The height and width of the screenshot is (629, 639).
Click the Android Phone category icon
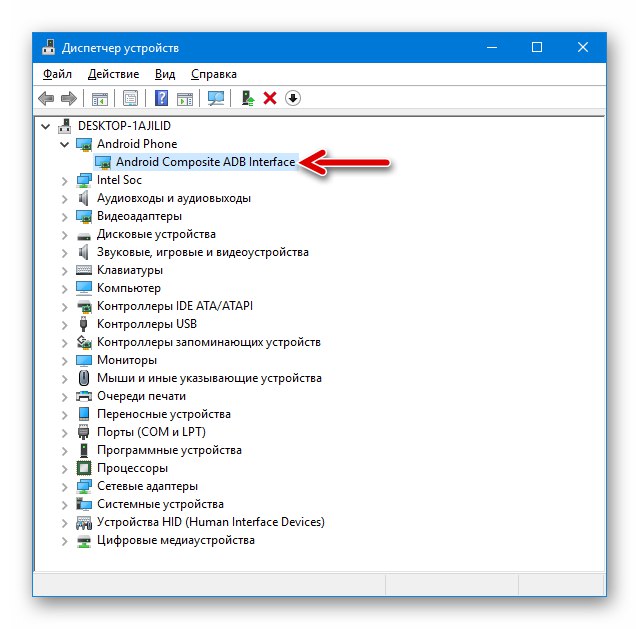pyautogui.click(x=84, y=144)
